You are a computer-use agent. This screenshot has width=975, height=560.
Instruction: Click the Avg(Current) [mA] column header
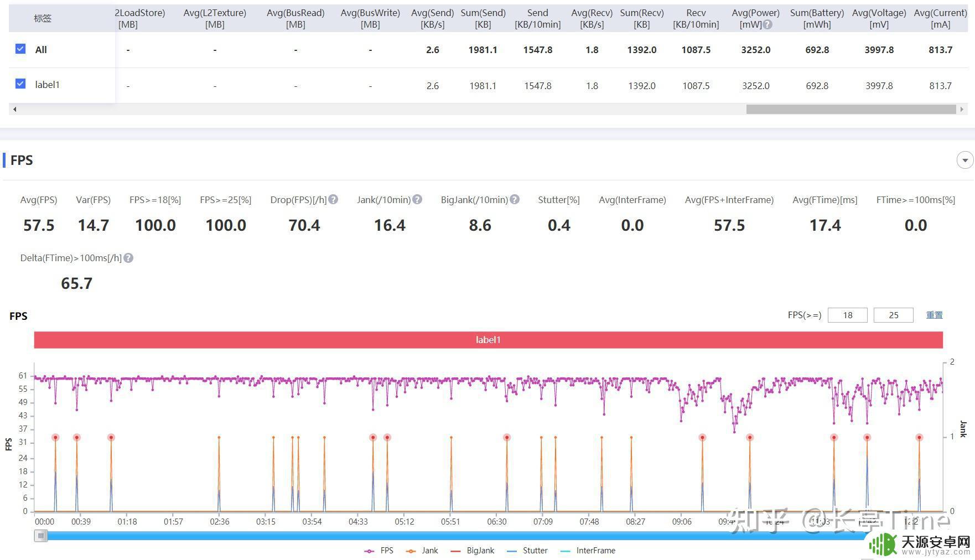click(940, 18)
